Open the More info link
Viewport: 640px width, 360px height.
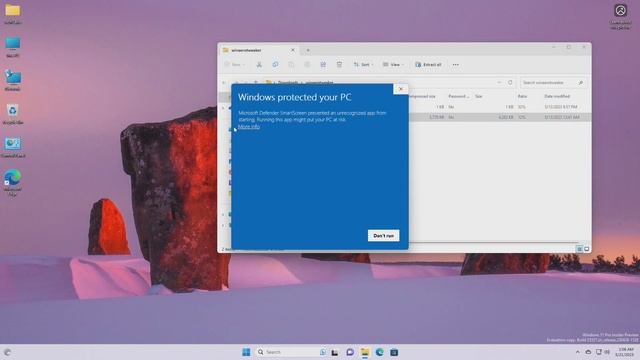click(249, 127)
